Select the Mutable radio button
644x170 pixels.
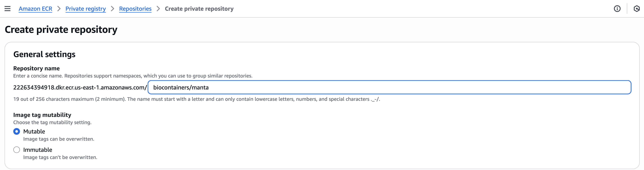tap(16, 131)
